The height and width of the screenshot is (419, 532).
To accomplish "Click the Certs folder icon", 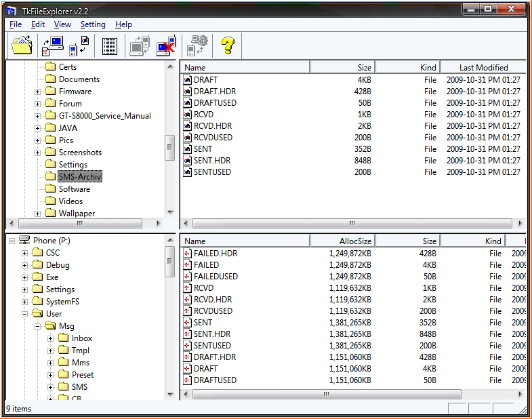I will pyautogui.click(x=51, y=66).
